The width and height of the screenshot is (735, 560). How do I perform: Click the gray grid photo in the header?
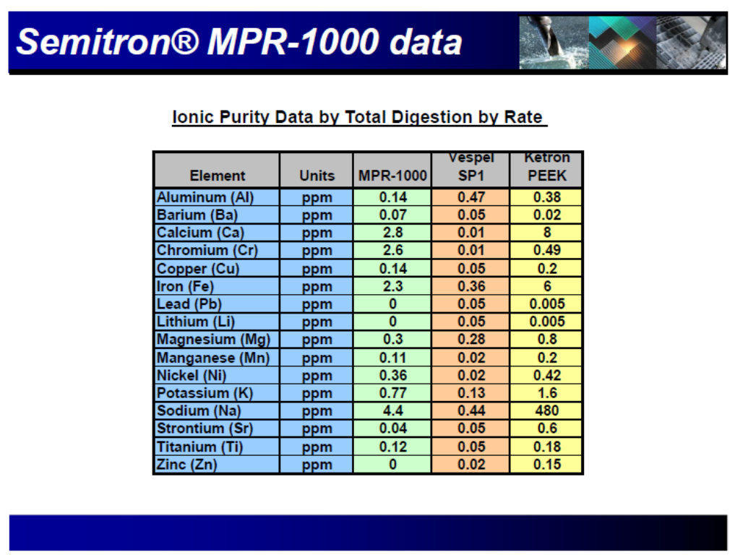pos(692,43)
